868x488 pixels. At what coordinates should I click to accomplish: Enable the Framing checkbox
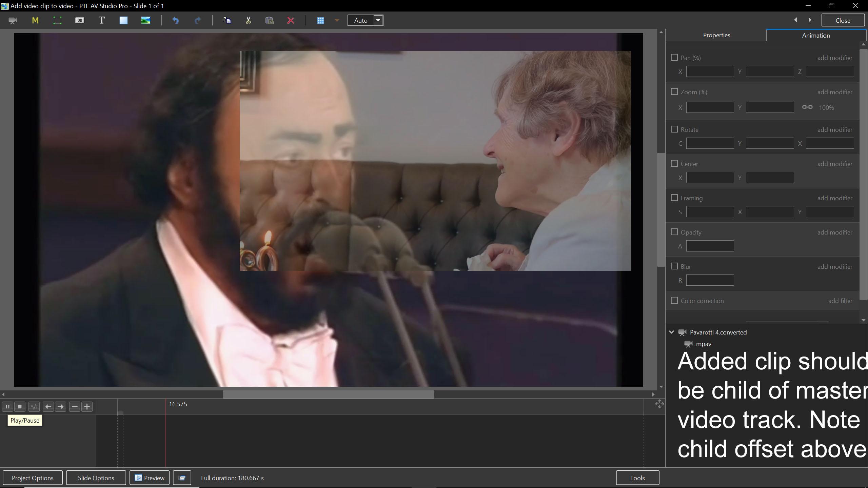(x=674, y=198)
